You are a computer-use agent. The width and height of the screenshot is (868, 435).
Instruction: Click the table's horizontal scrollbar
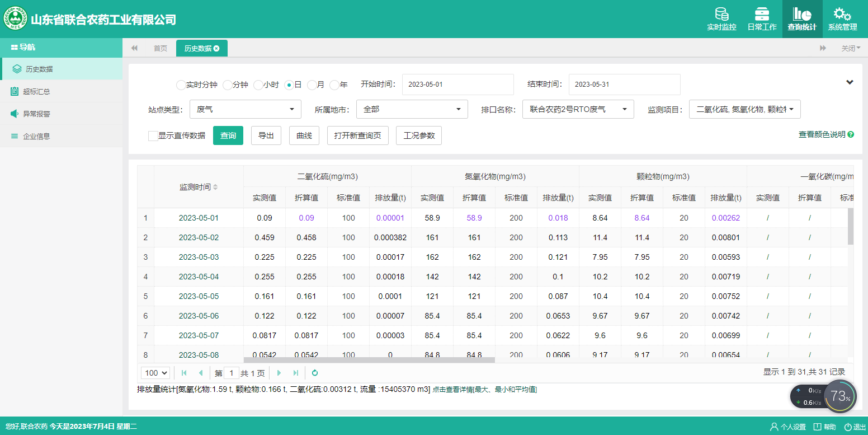point(369,360)
